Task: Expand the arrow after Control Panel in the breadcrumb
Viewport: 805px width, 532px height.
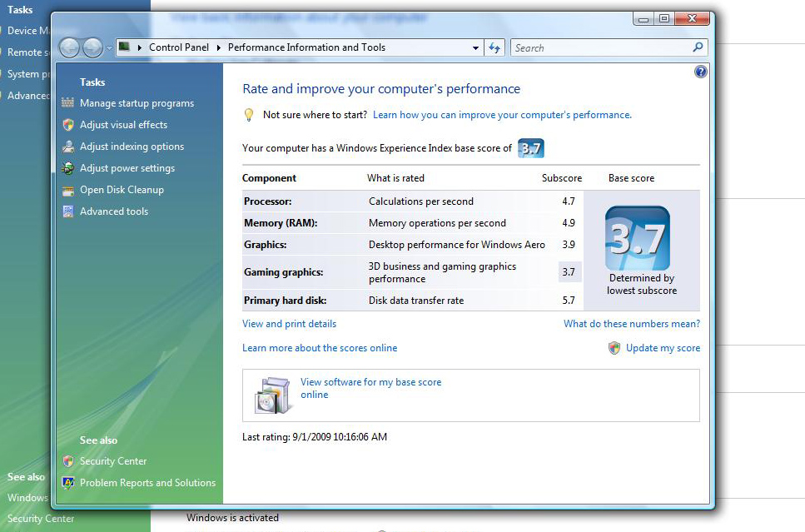Action: [x=219, y=47]
